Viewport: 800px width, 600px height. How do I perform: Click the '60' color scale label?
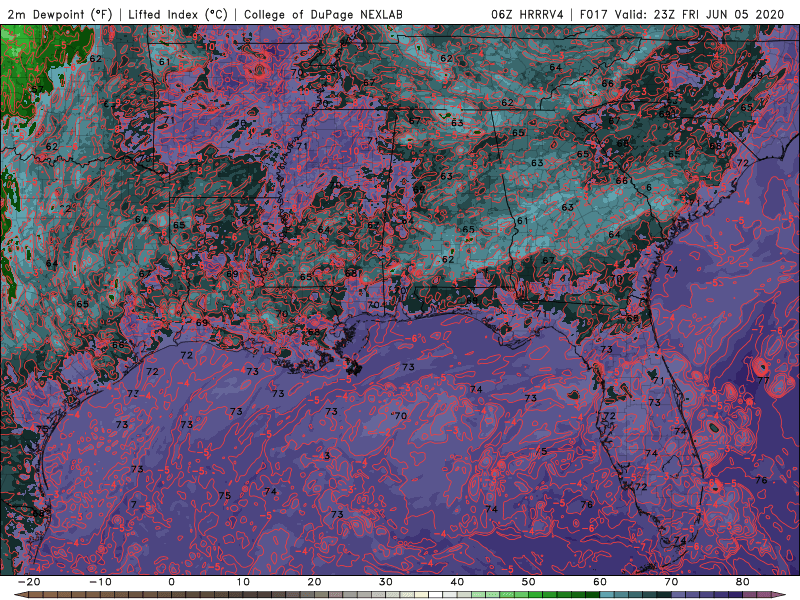click(x=600, y=582)
